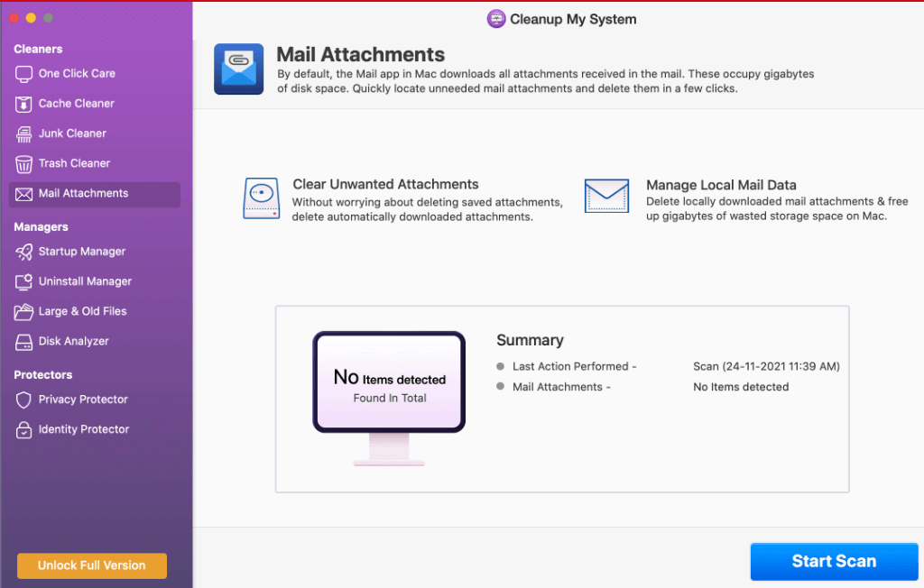
Task: Click the scan date 'Scan (24-11-2021 11:39 AM)'
Action: [766, 366]
